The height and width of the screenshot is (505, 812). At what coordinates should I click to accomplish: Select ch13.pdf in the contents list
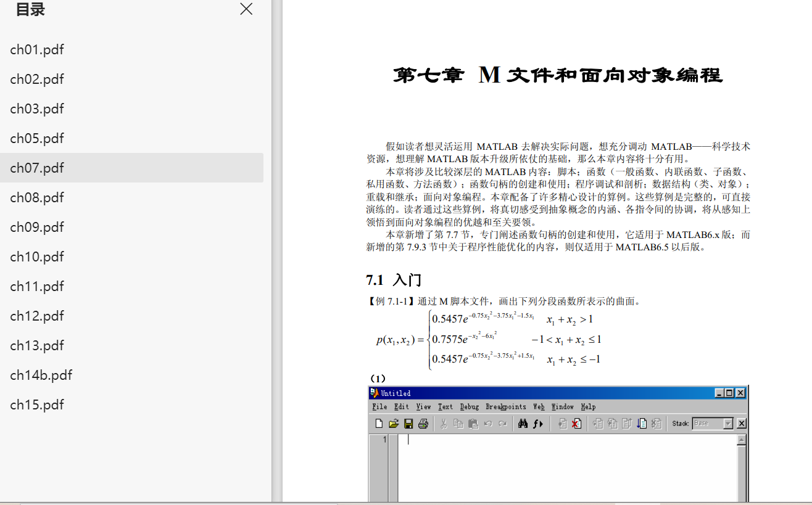point(131,345)
